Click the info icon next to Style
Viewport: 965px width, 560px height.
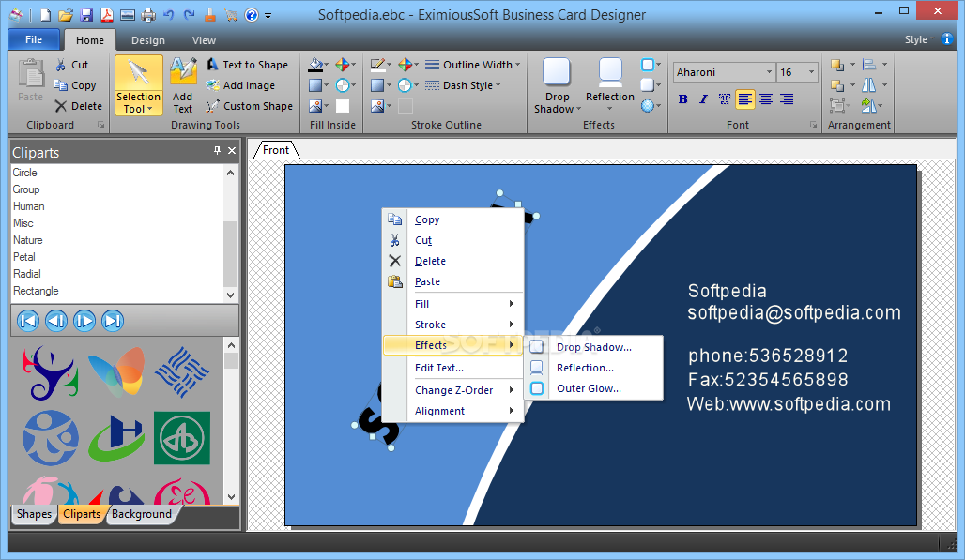pyautogui.click(x=947, y=39)
